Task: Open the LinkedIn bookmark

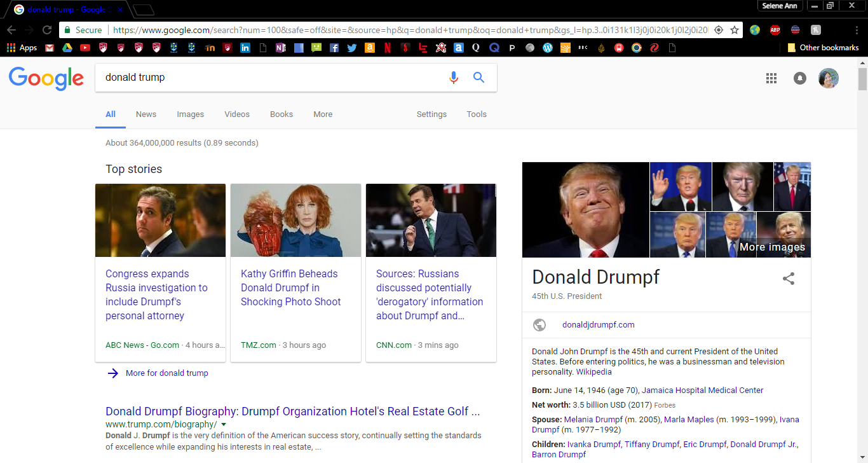Action: click(x=245, y=48)
